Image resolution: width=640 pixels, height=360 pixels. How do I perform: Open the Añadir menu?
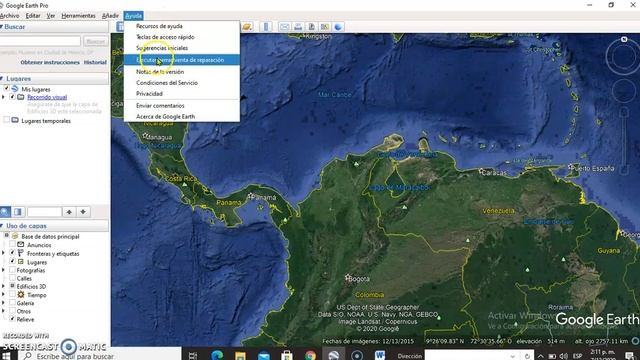point(110,16)
